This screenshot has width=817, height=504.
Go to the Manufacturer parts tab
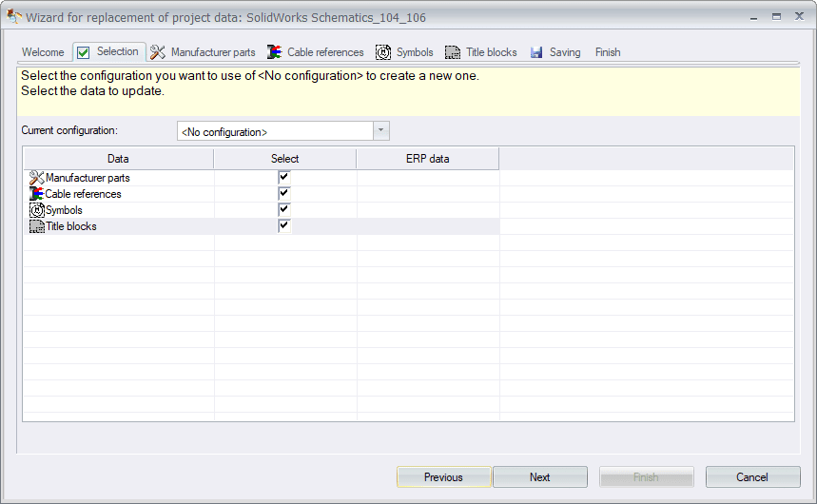(x=213, y=52)
